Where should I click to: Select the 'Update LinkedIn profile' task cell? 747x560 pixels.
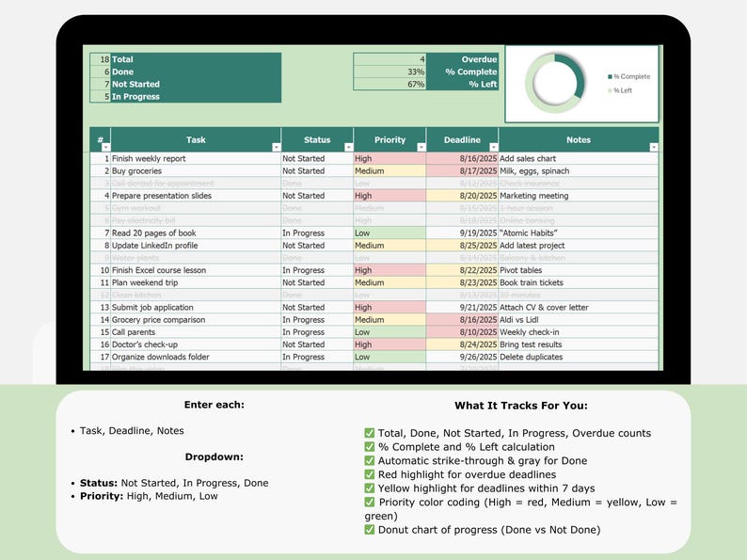point(196,246)
